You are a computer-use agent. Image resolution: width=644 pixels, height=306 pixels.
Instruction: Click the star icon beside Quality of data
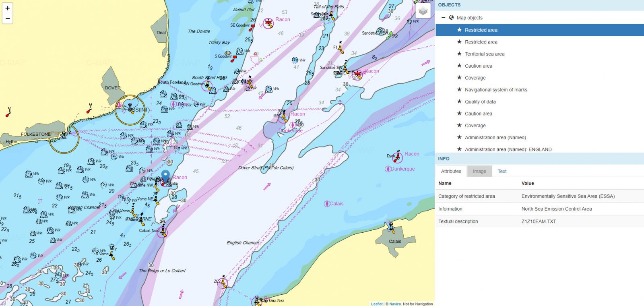click(x=459, y=101)
